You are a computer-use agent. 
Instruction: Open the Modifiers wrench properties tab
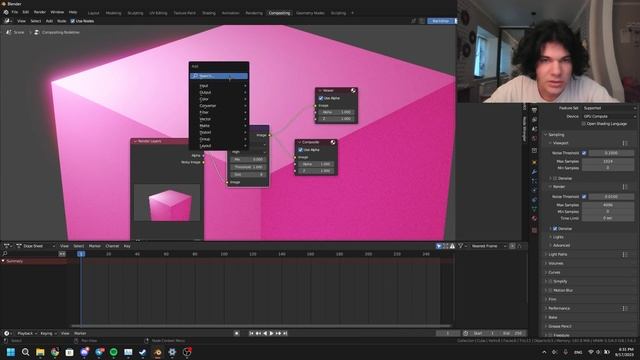pos(534,171)
